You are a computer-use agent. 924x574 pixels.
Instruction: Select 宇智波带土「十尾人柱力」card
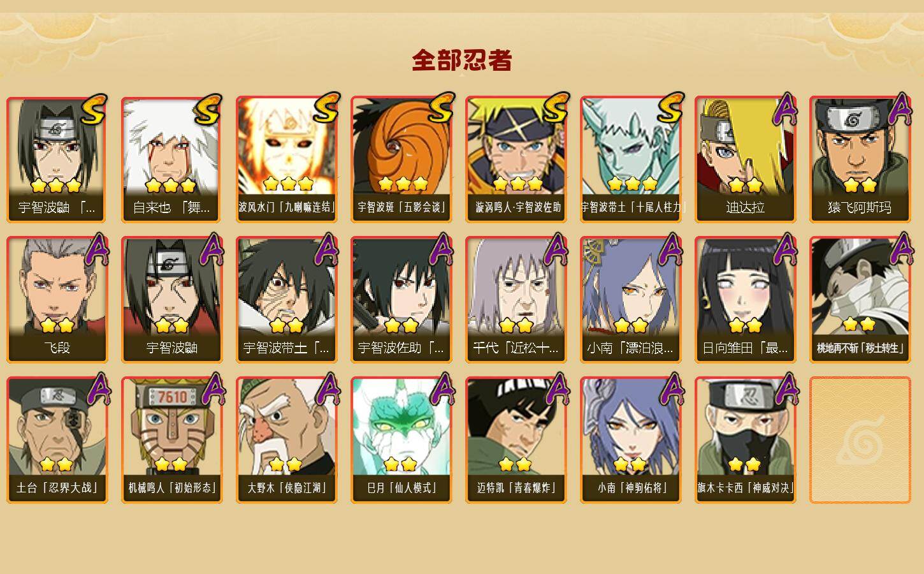630,159
